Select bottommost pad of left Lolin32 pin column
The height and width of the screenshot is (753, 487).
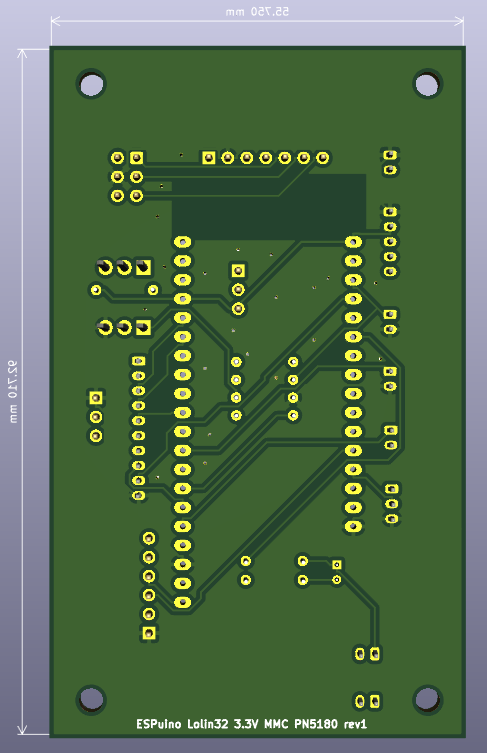click(183, 602)
